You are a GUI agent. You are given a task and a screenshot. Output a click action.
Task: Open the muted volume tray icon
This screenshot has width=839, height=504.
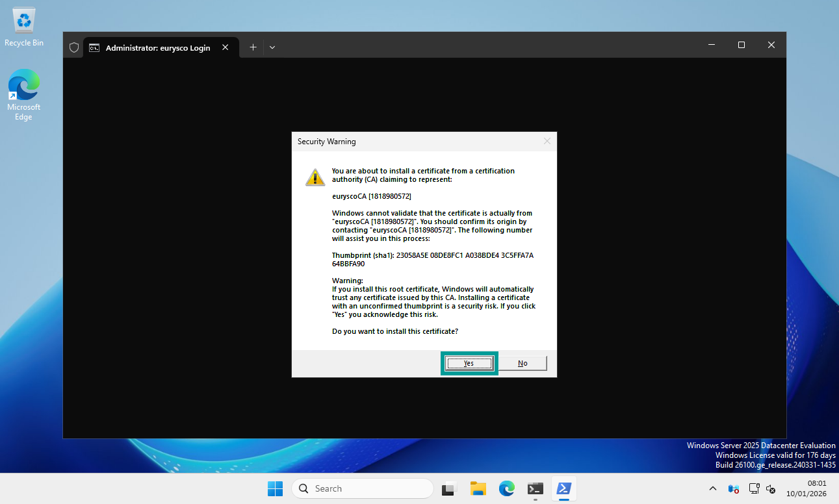tap(771, 488)
